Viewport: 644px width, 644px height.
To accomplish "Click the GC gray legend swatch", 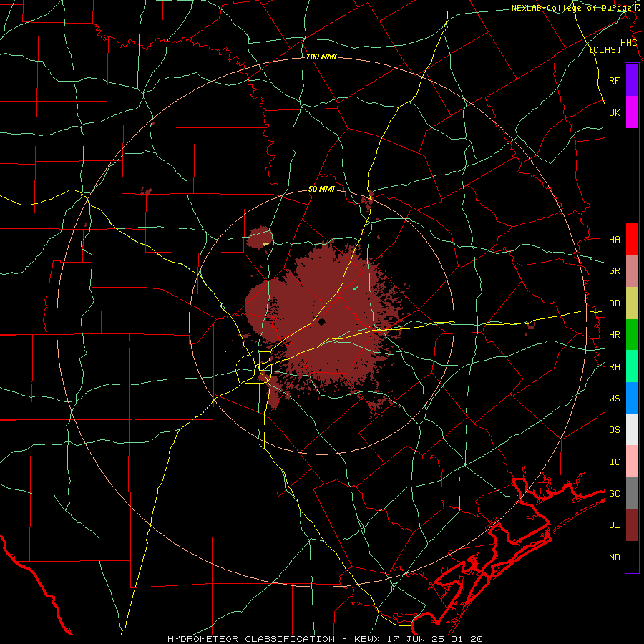I will tap(632, 493).
